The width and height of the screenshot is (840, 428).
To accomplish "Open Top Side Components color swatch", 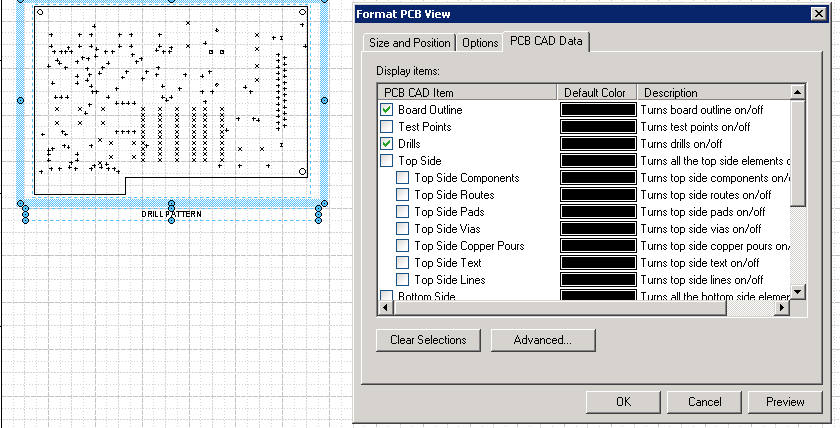I will pyautogui.click(x=598, y=178).
